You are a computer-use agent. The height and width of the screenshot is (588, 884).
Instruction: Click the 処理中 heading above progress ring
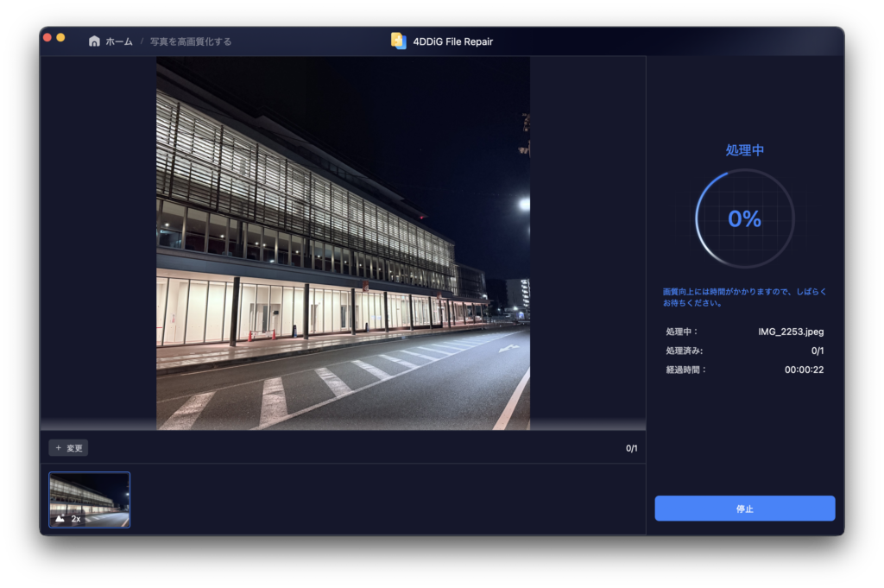coord(744,150)
